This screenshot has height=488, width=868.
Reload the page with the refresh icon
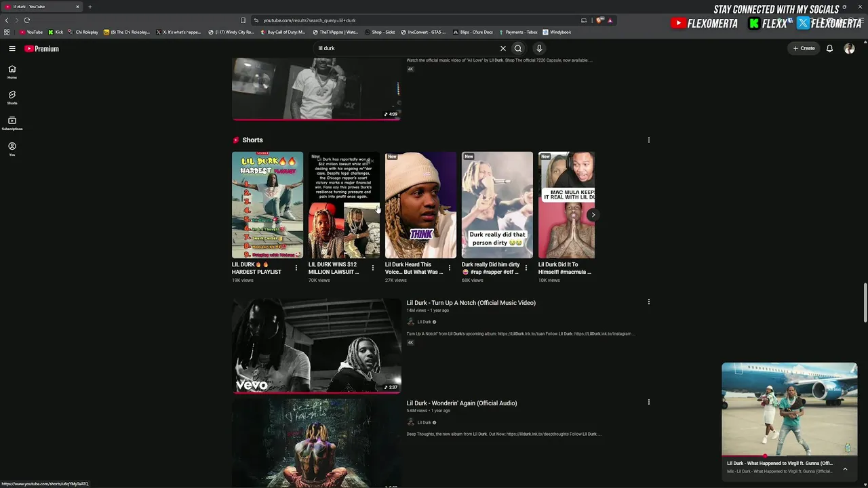coord(27,20)
